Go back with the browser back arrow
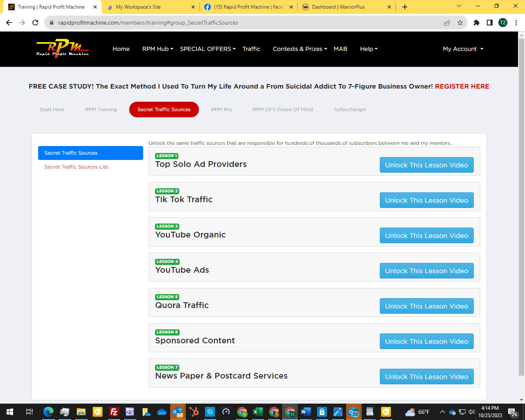This screenshot has height=420, width=525. [9, 23]
